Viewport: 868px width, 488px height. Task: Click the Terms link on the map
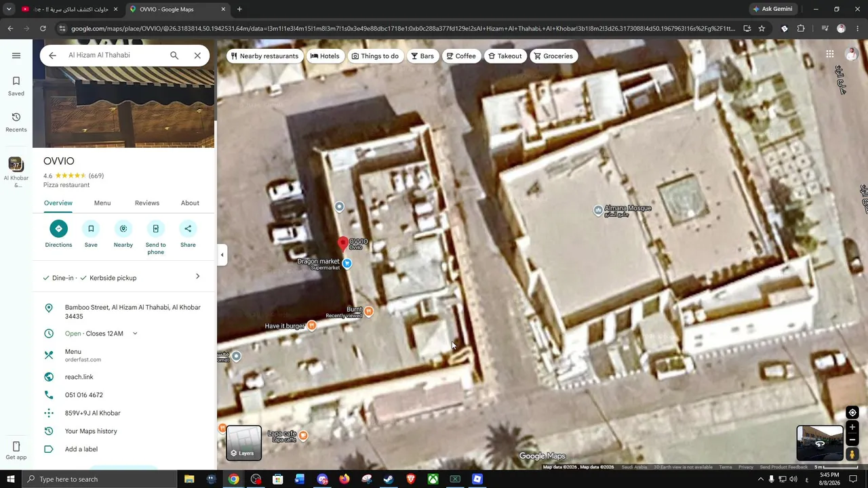click(x=726, y=467)
